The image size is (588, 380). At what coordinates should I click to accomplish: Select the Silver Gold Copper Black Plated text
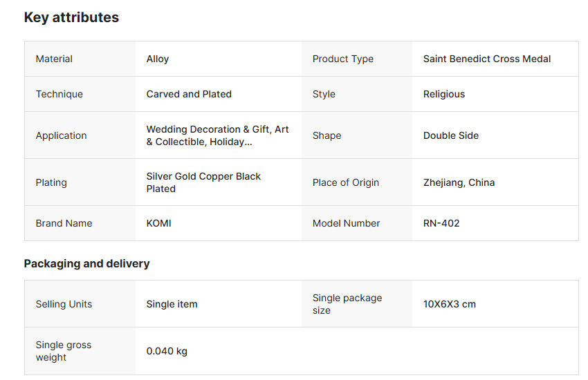coord(203,182)
